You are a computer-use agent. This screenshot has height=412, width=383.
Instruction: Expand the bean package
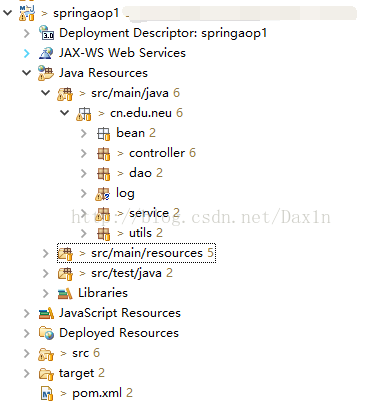click(84, 133)
